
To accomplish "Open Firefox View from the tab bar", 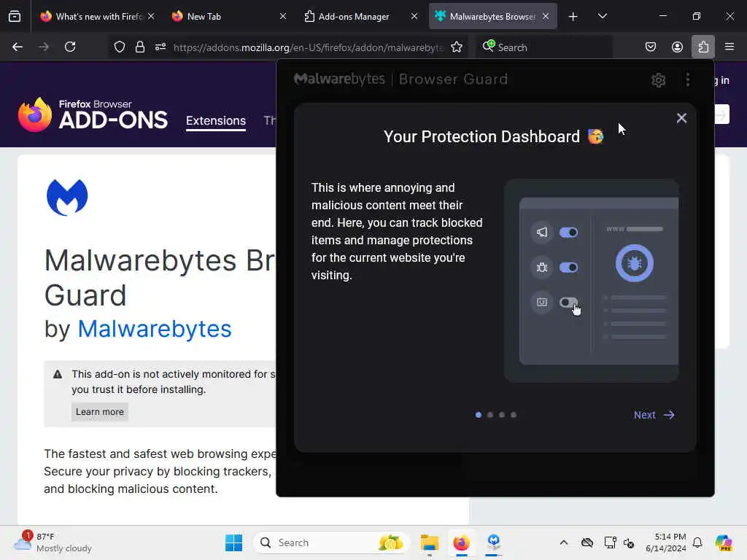I will tap(15, 16).
